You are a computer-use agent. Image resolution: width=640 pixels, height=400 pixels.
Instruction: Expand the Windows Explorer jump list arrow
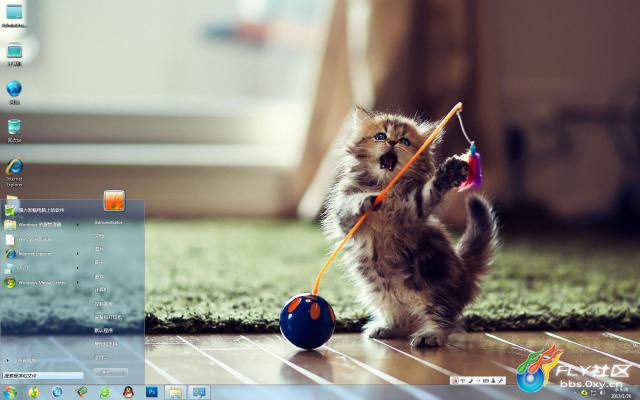[x=78, y=224]
